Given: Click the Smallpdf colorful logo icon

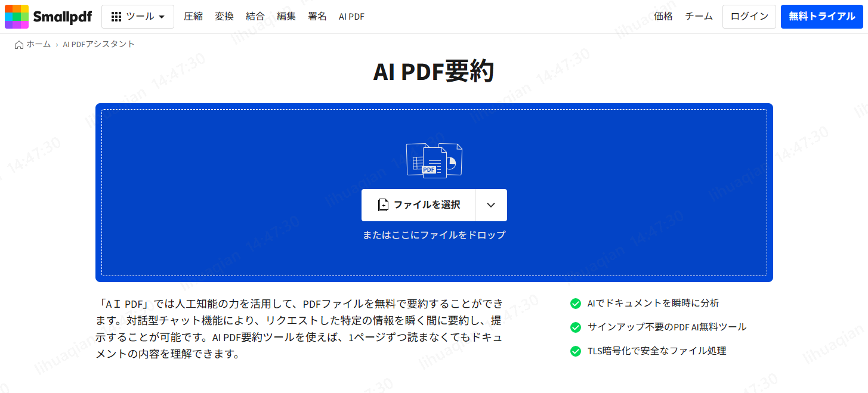Looking at the screenshot, I should [17, 17].
